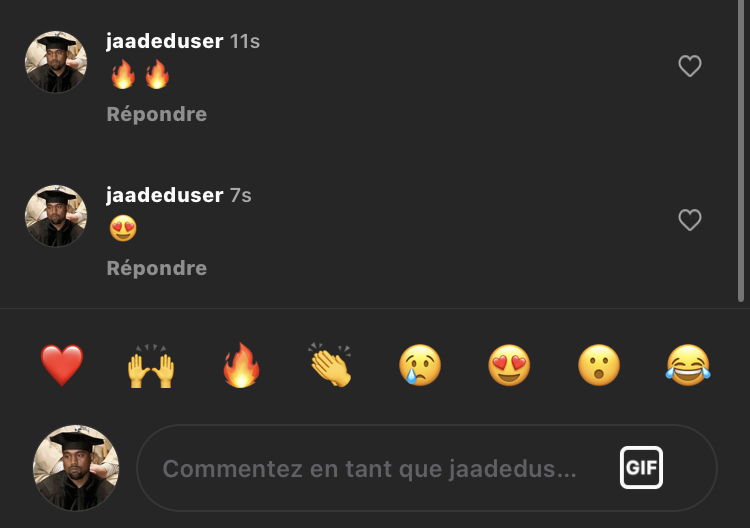Click your profile avatar beside comment box
750x528 pixels.
tap(76, 468)
